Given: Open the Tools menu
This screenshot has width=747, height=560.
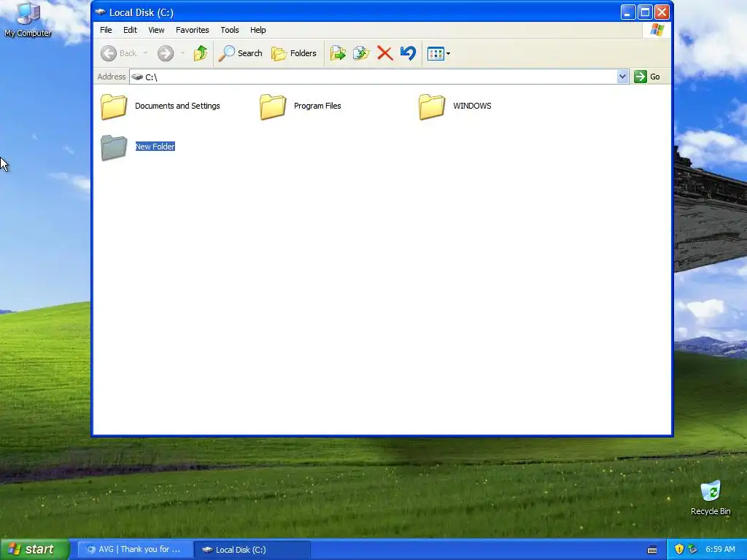Looking at the screenshot, I should tap(230, 30).
